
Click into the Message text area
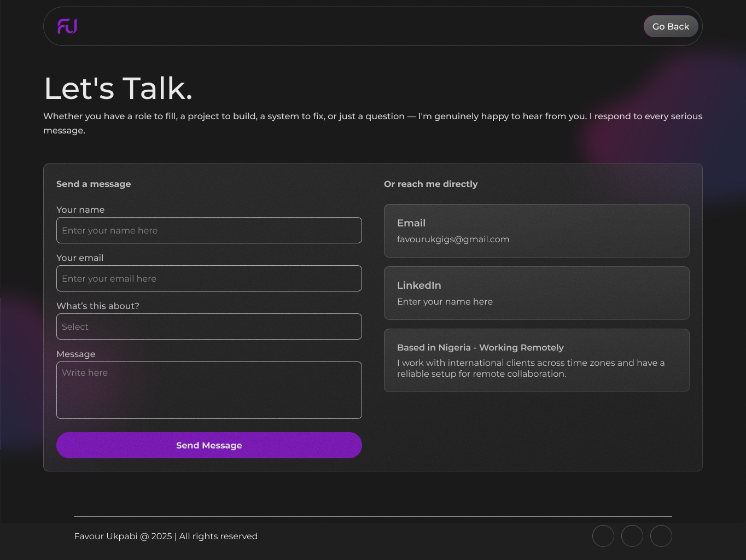209,390
